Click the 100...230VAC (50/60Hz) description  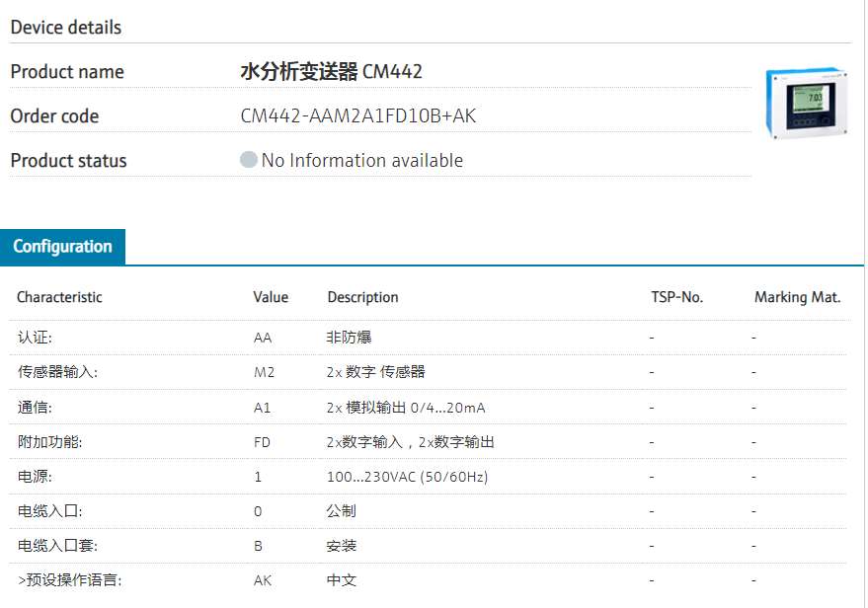click(x=407, y=477)
